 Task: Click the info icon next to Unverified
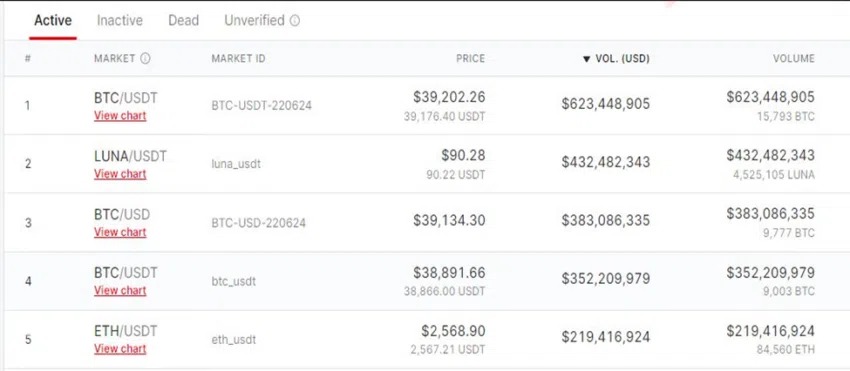[295, 21]
